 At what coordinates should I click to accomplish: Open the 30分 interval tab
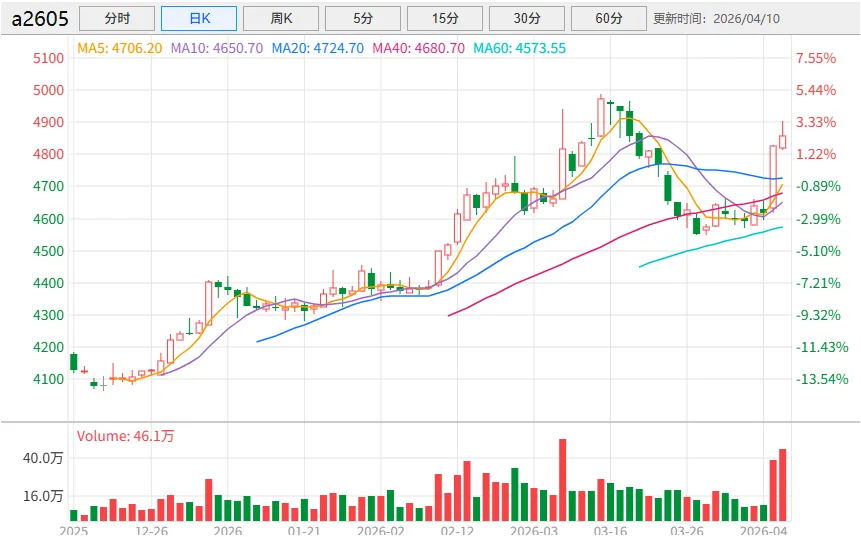pos(527,19)
